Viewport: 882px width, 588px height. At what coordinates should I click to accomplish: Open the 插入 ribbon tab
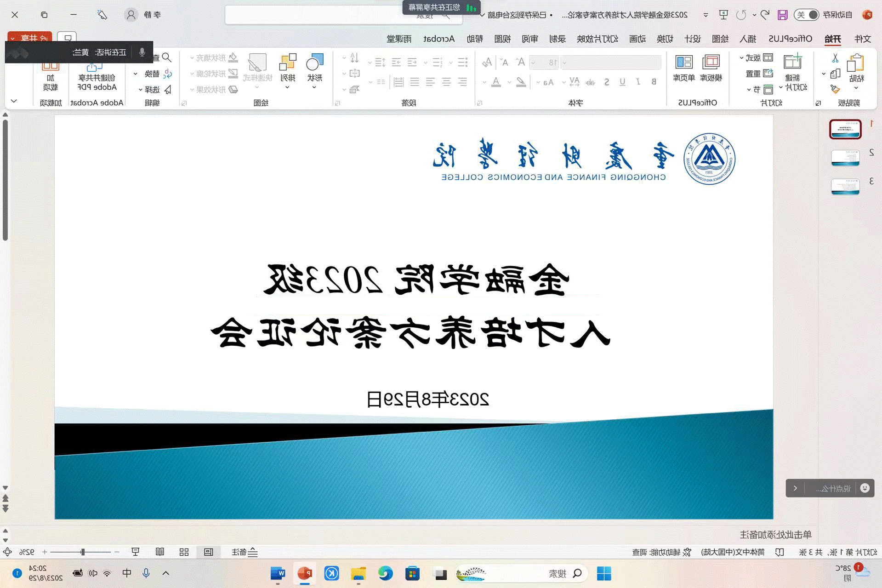pos(748,39)
